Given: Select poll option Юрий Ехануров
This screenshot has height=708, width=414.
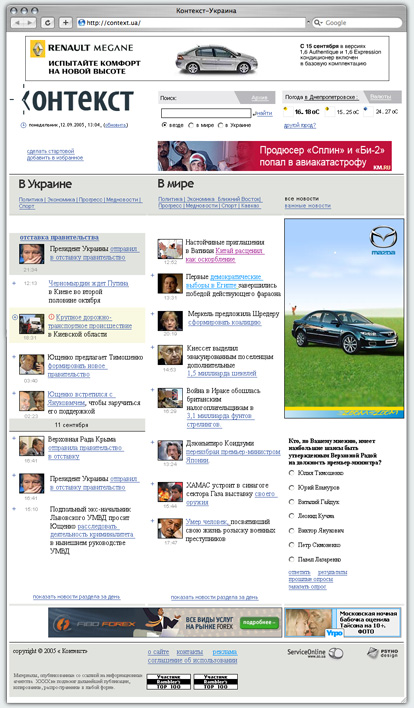Looking at the screenshot, I should [x=292, y=488].
